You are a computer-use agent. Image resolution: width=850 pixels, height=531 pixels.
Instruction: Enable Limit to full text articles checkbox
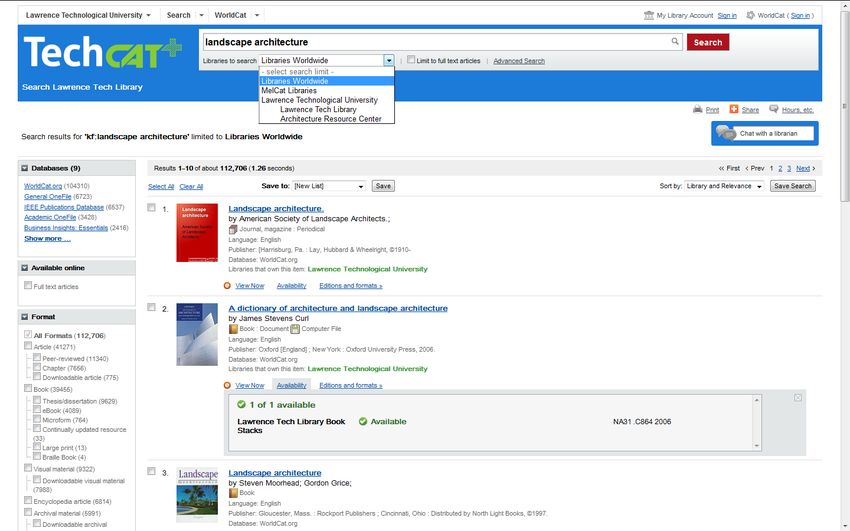411,60
